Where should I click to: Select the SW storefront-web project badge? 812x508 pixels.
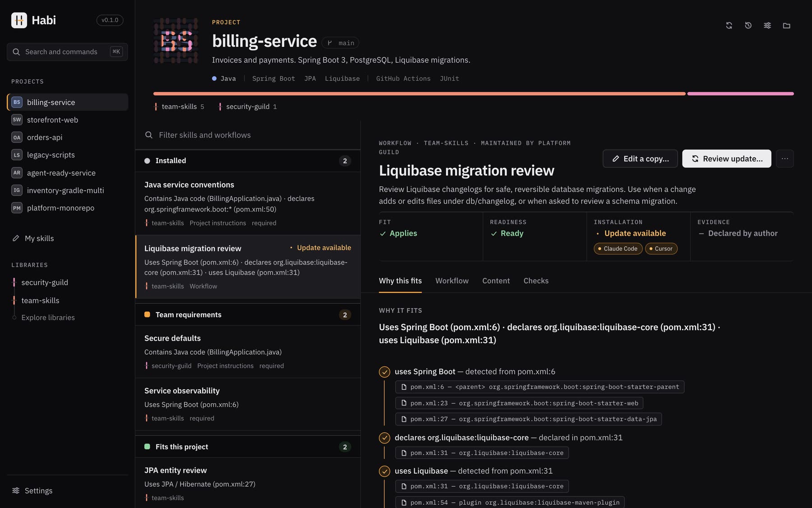[17, 120]
